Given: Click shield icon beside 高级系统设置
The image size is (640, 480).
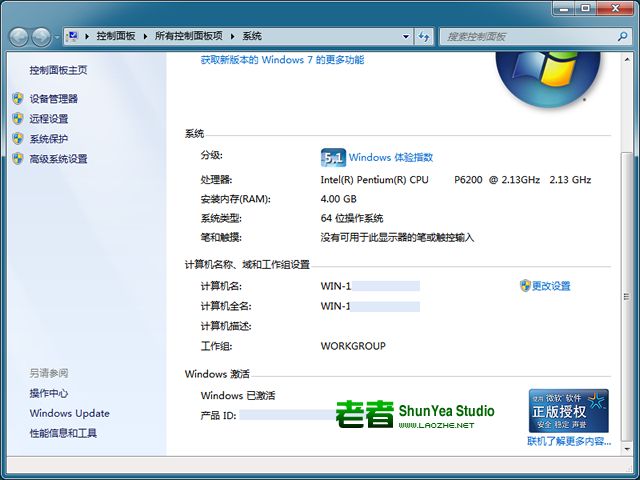Looking at the screenshot, I should (18, 159).
